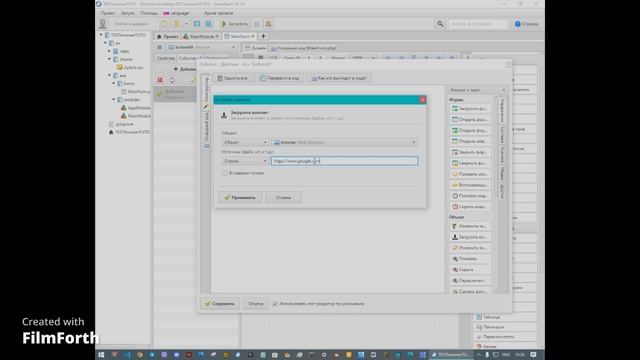640x360 pixels.
Task: Add the 'Изменить те...' object action
Action: click(470, 226)
